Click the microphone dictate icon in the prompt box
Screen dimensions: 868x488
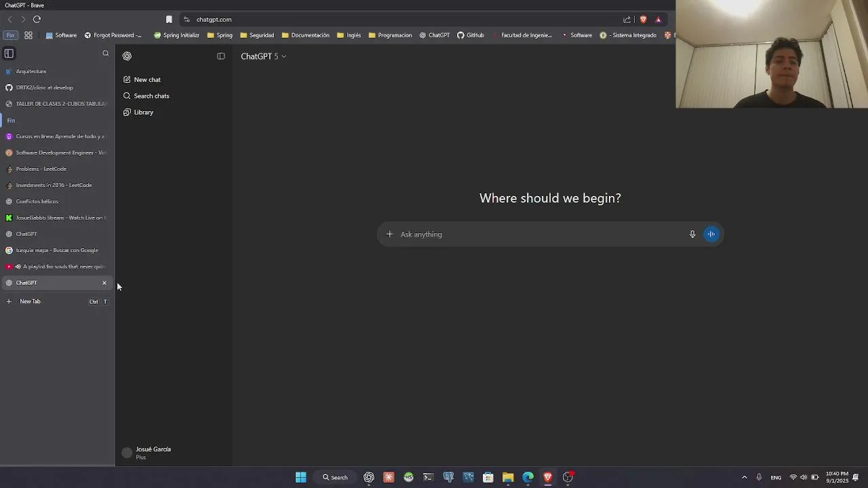(692, 235)
